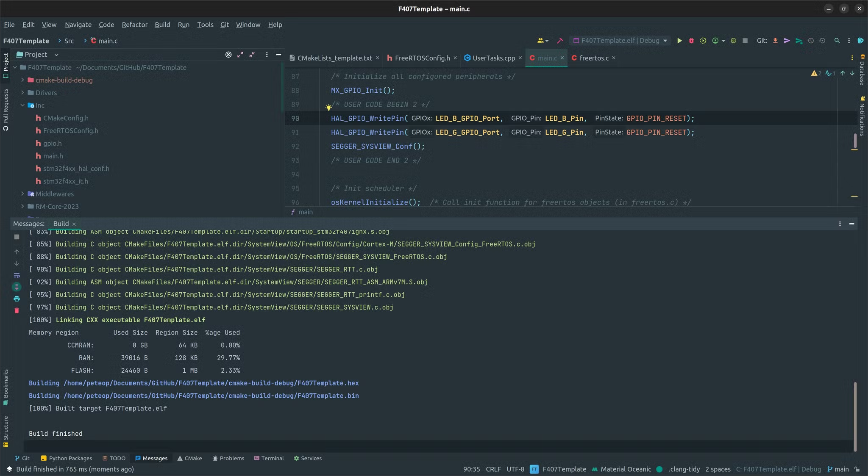868x476 pixels.
Task: Clear build output with the trash icon
Action: (17, 310)
